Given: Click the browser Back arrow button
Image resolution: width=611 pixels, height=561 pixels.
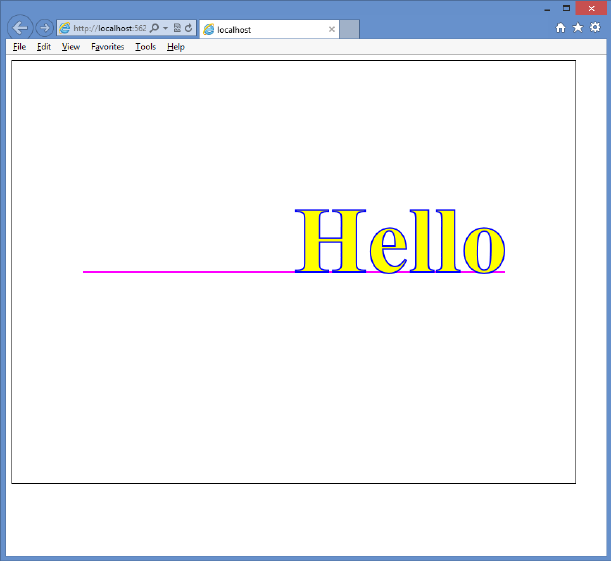Looking at the screenshot, I should (20, 28).
